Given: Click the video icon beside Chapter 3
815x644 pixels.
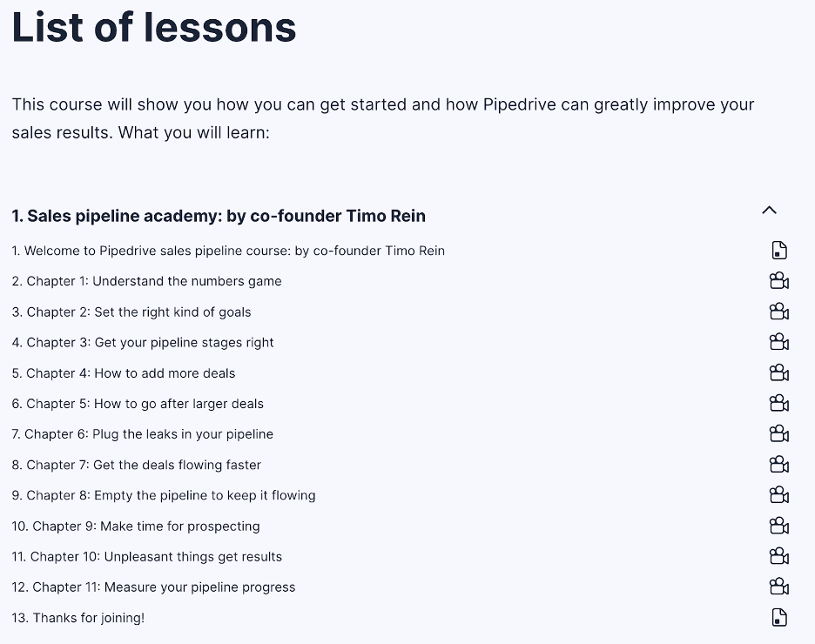Looking at the screenshot, I should [x=778, y=342].
